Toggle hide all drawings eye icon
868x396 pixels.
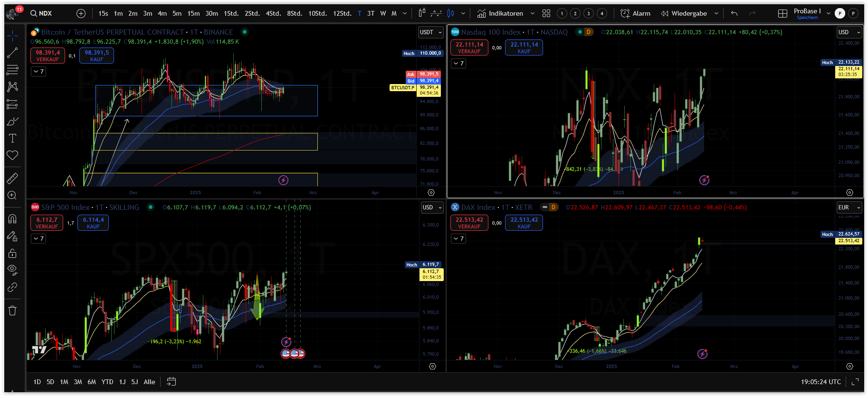pyautogui.click(x=13, y=270)
